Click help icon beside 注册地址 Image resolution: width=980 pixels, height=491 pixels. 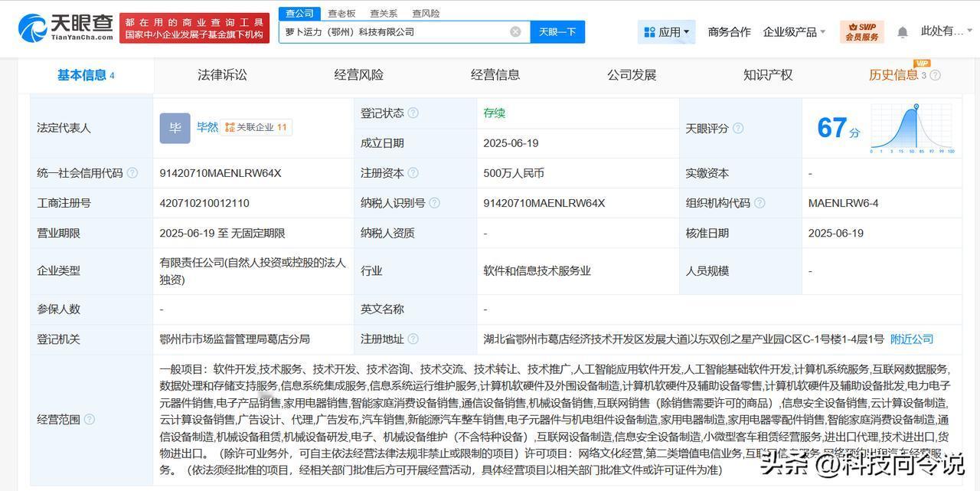click(413, 339)
